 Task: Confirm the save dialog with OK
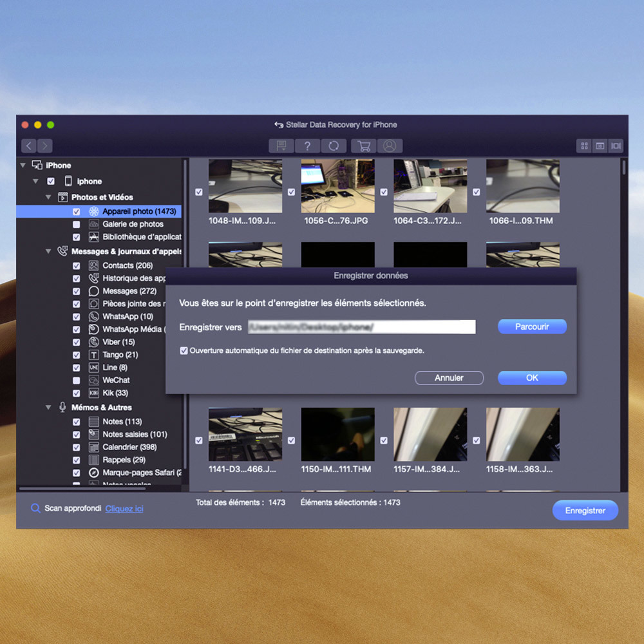coord(532,378)
